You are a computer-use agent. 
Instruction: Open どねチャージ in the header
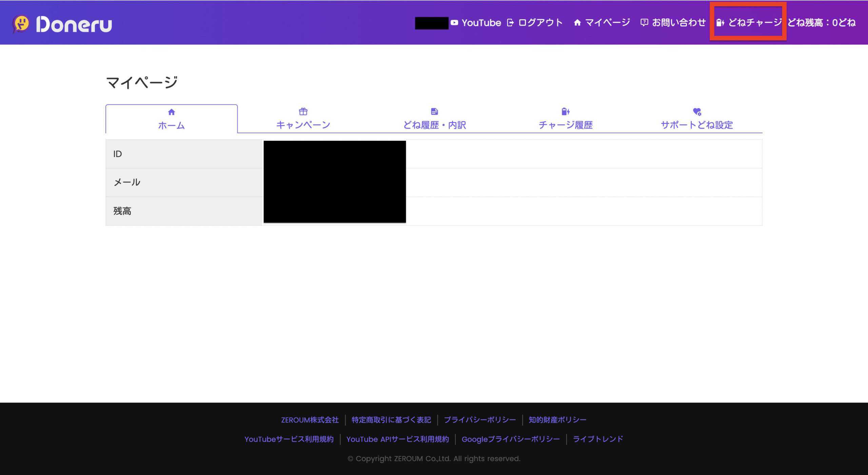755,23
